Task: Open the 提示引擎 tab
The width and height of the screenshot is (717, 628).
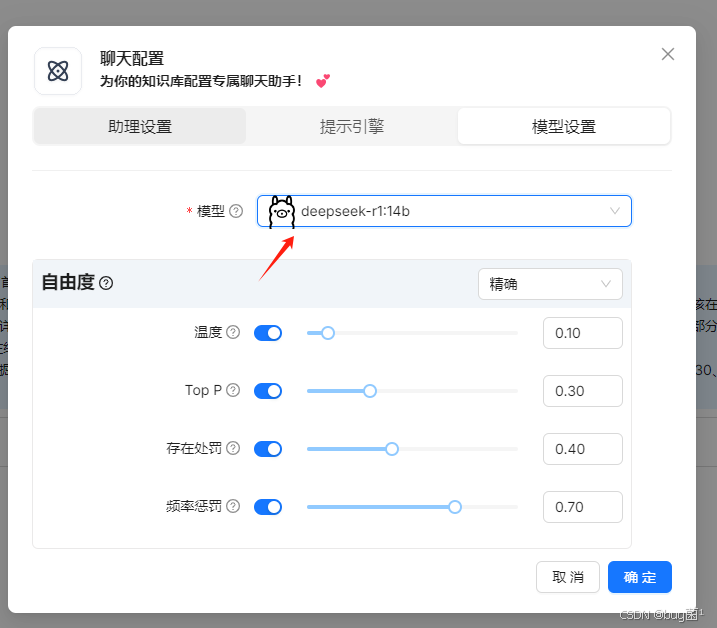Action: (x=352, y=127)
